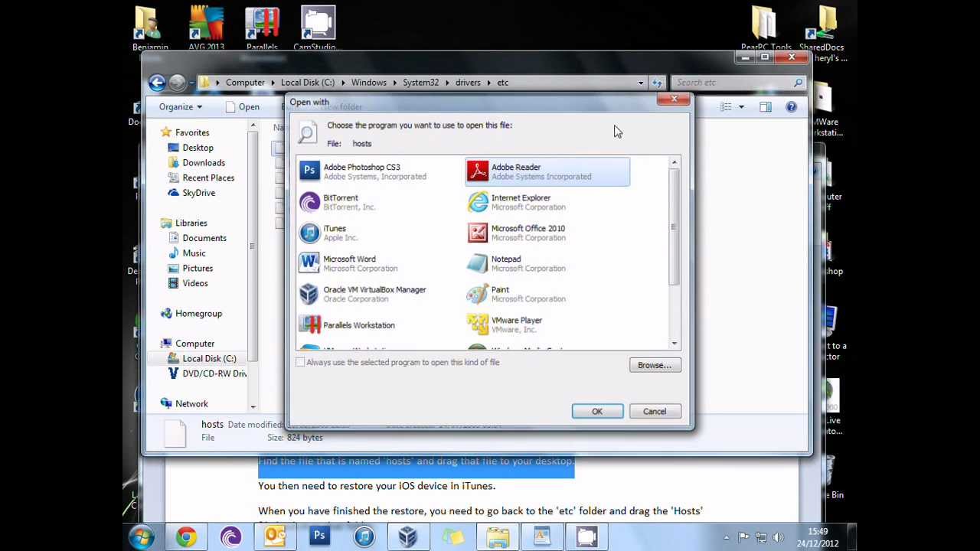Pick Notepad to open the hosts file

[547, 263]
